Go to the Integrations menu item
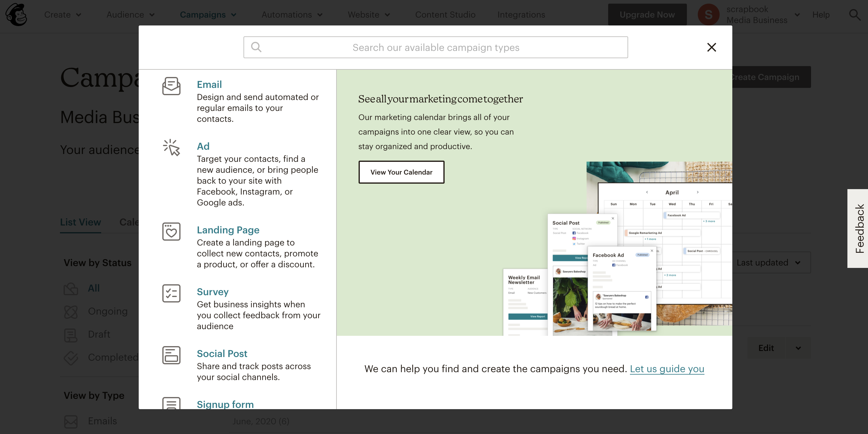The height and width of the screenshot is (434, 868). (x=521, y=15)
